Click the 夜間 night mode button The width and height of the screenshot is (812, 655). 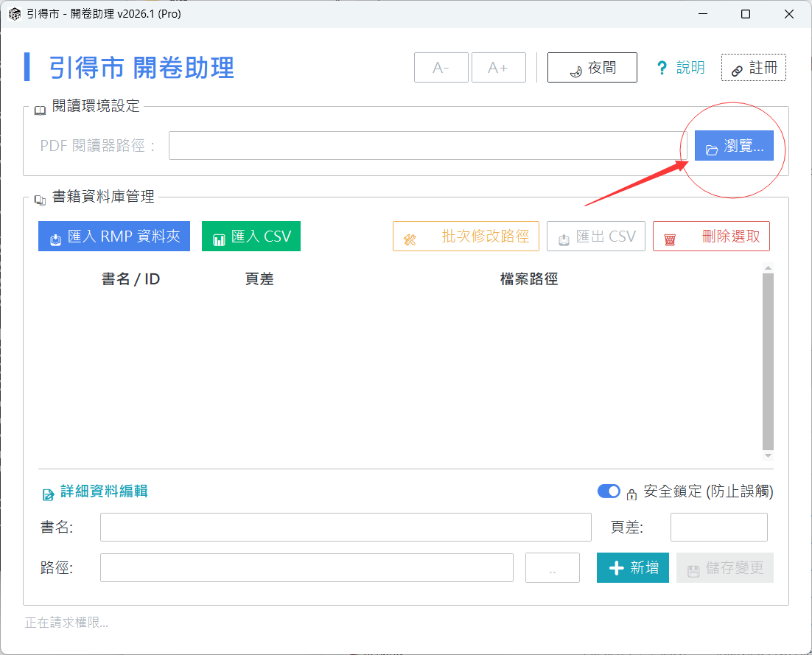(x=592, y=68)
